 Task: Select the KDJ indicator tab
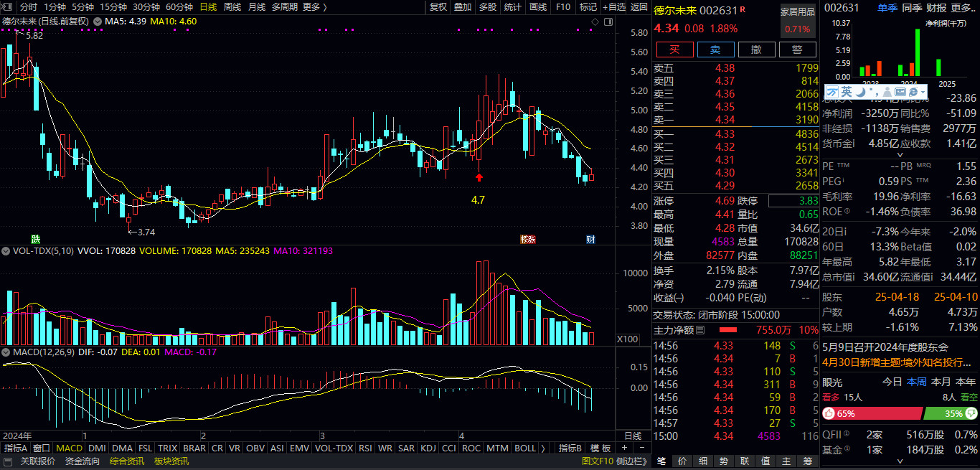pos(428,448)
